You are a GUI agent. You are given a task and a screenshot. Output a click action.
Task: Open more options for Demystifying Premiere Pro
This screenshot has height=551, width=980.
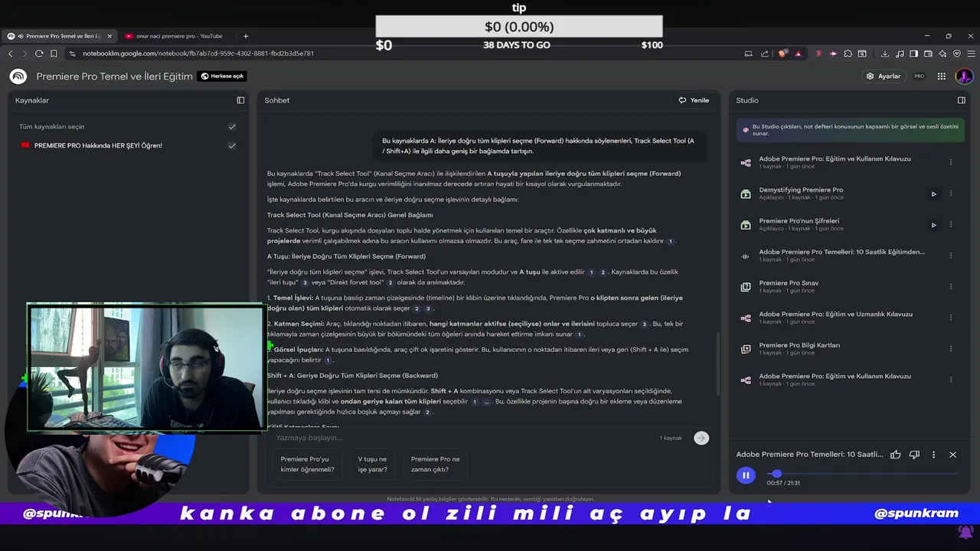[x=951, y=194]
